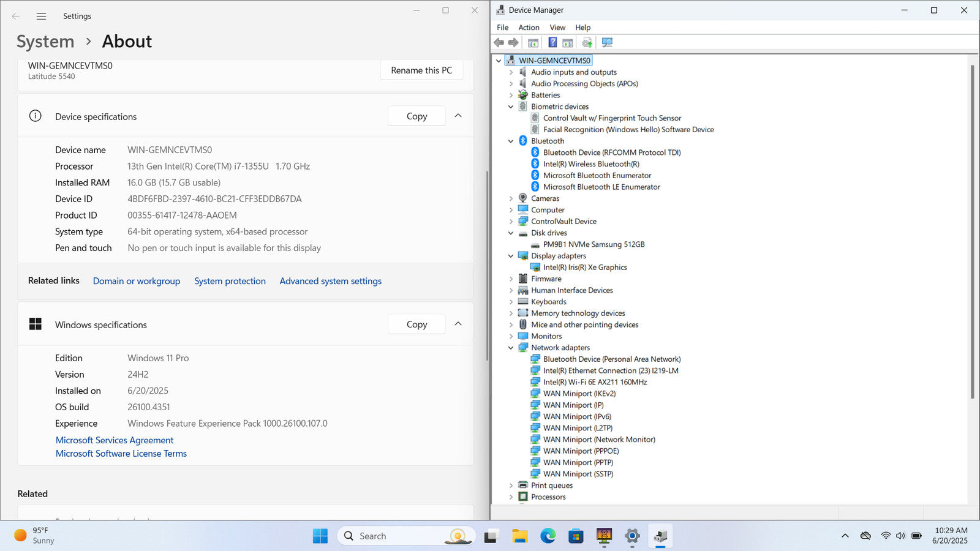
Task: Expand the Keyboards category
Action: point(511,302)
